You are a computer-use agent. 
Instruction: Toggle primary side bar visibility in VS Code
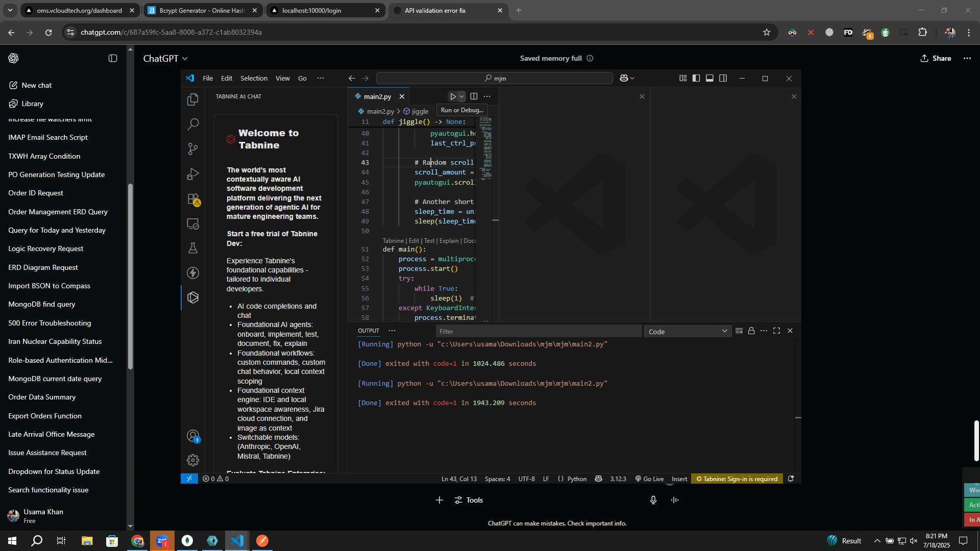pos(696,78)
